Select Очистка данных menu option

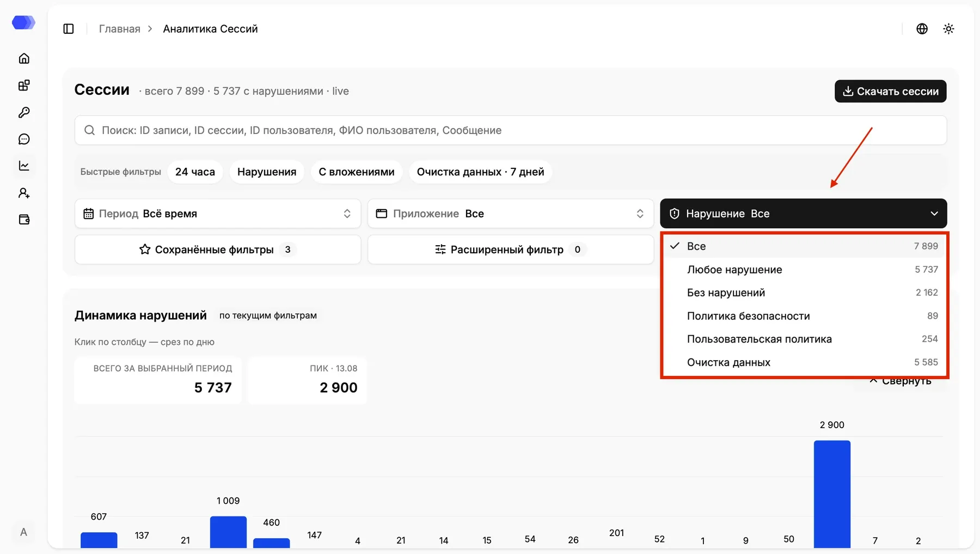[805, 362]
